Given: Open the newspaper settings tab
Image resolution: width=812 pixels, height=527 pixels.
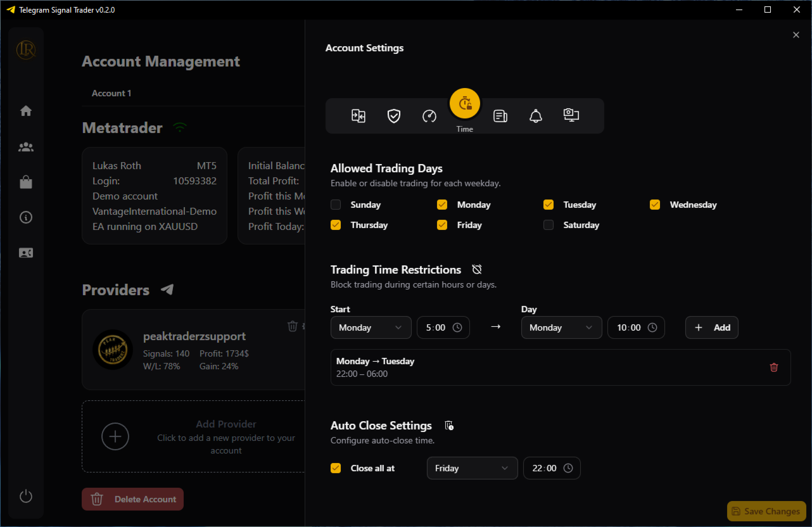Looking at the screenshot, I should point(500,116).
